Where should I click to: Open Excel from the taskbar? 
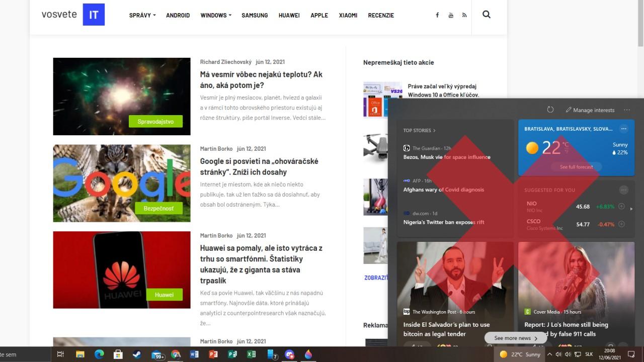251,354
